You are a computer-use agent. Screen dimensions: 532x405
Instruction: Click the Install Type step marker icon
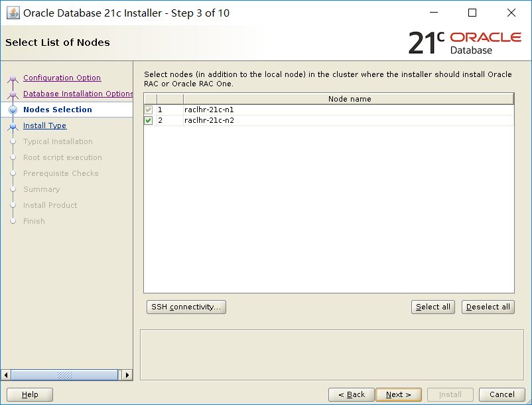click(13, 127)
